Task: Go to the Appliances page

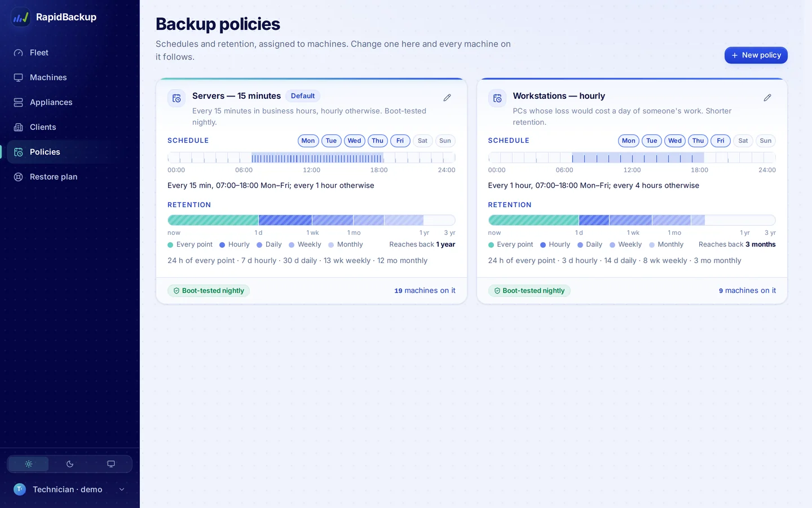Action: [x=70, y=102]
